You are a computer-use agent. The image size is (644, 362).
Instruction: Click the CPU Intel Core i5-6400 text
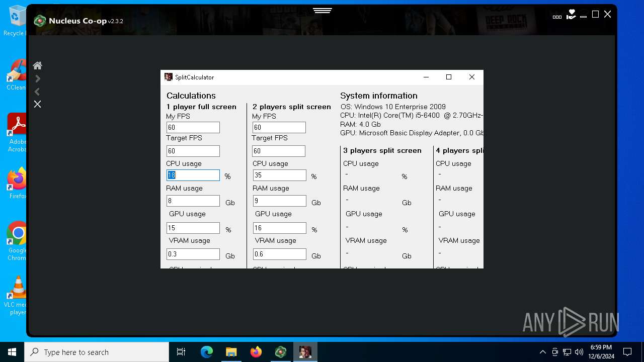tap(412, 115)
